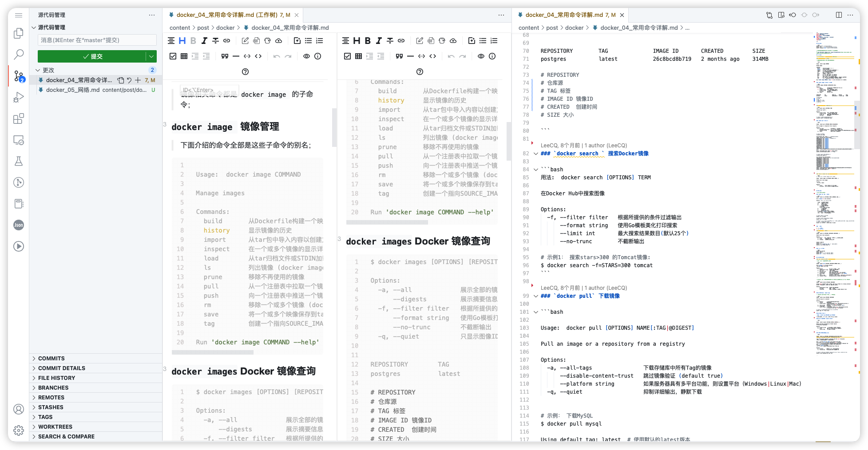Image resolution: width=868 pixels, height=450 pixels.
Task: Apply italic formatting in the markdown toolbar
Action: click(x=204, y=40)
